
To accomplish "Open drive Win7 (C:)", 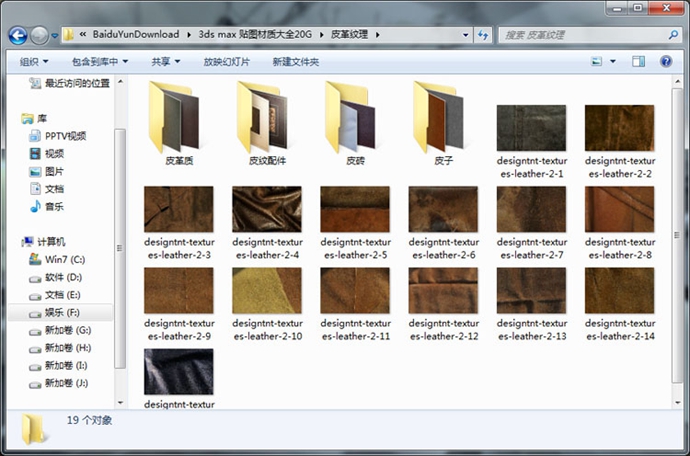I will [x=57, y=259].
